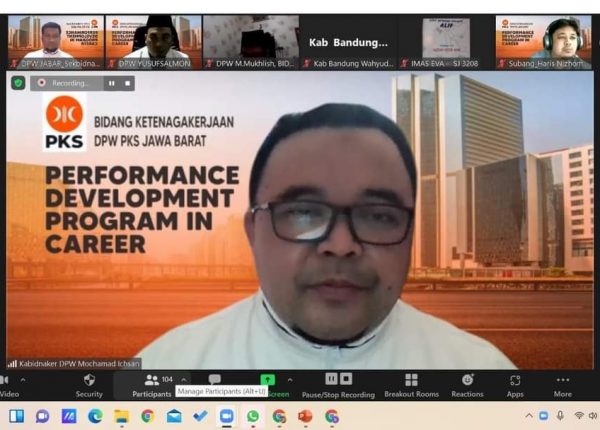The width and height of the screenshot is (600, 430).
Task: Select the DPW YUSUFSALMON participant thumbnail
Action: [x=153, y=42]
